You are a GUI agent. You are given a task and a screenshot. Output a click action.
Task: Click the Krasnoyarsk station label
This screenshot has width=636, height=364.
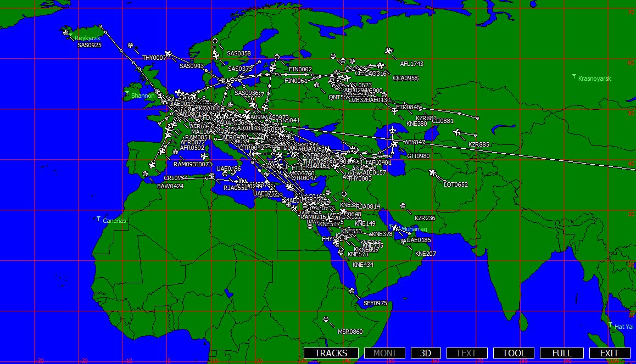click(595, 79)
